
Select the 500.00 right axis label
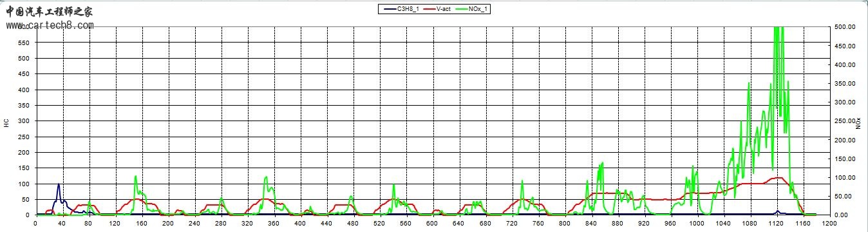(844, 27)
